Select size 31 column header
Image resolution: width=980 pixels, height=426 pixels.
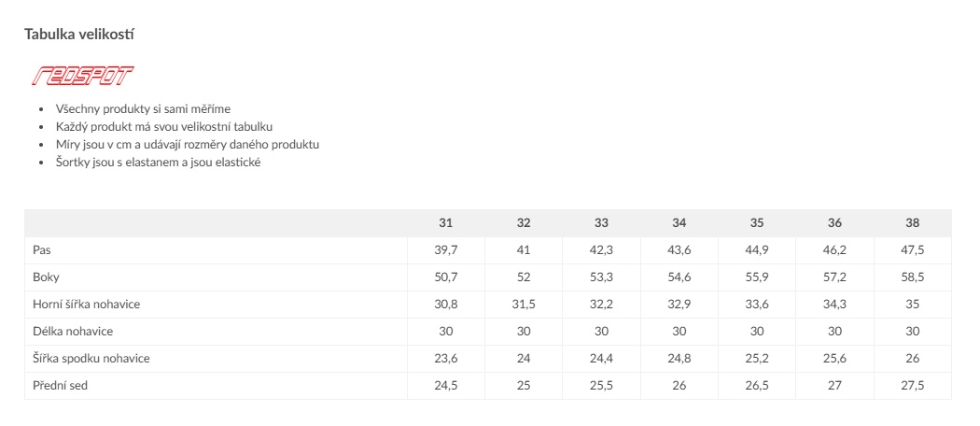(x=446, y=223)
